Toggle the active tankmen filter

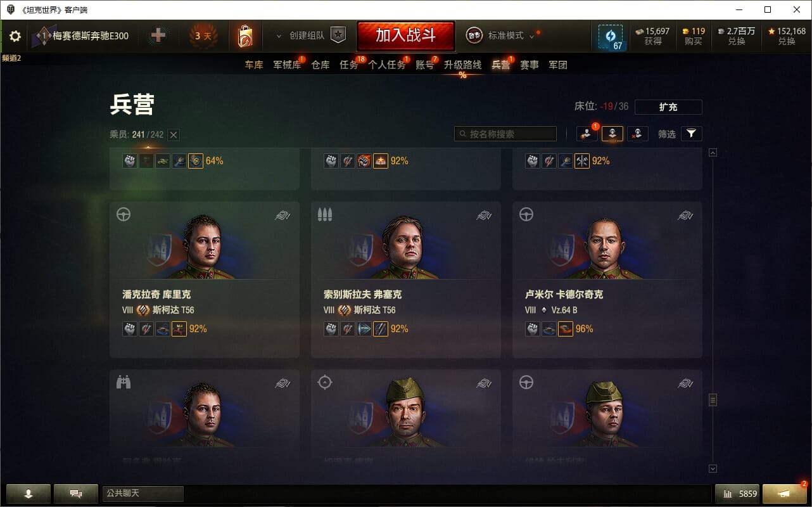pos(612,134)
